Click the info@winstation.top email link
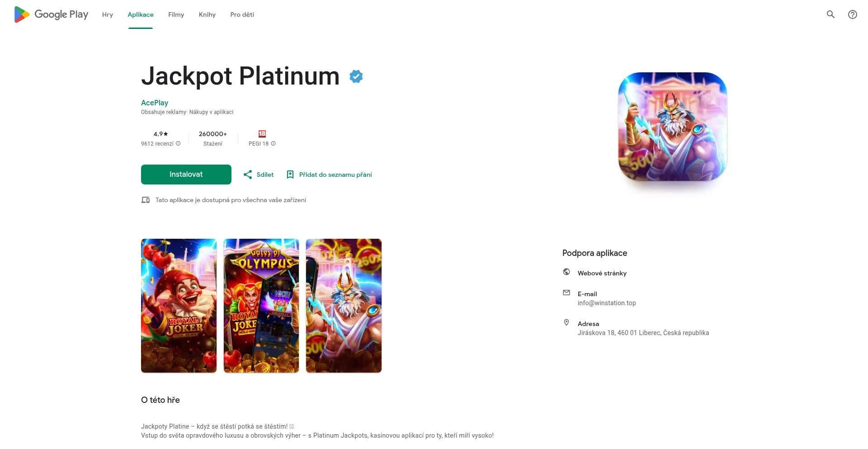The image size is (868, 449). 607,303
